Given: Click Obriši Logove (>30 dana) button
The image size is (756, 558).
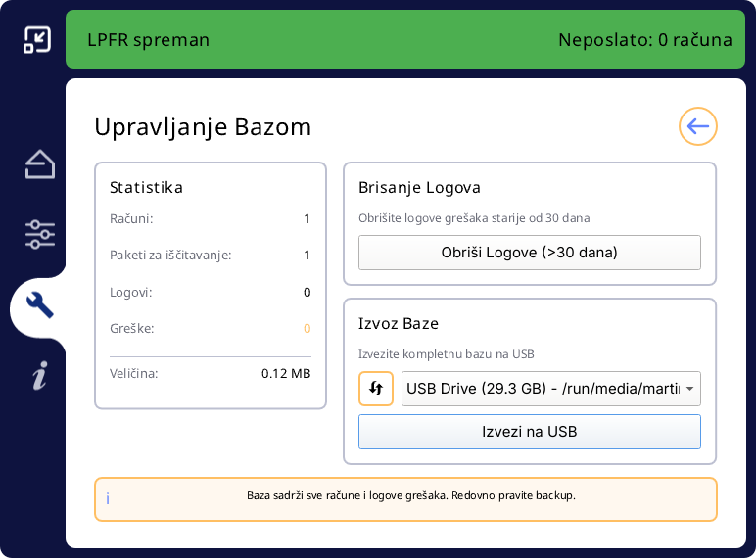Looking at the screenshot, I should (x=529, y=253).
